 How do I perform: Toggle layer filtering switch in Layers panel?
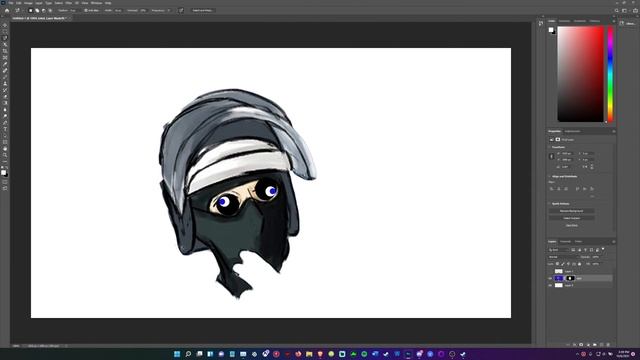click(x=603, y=249)
